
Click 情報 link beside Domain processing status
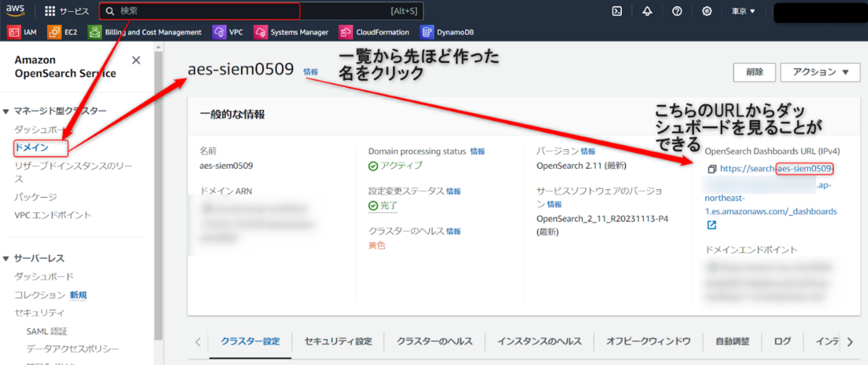coord(477,151)
